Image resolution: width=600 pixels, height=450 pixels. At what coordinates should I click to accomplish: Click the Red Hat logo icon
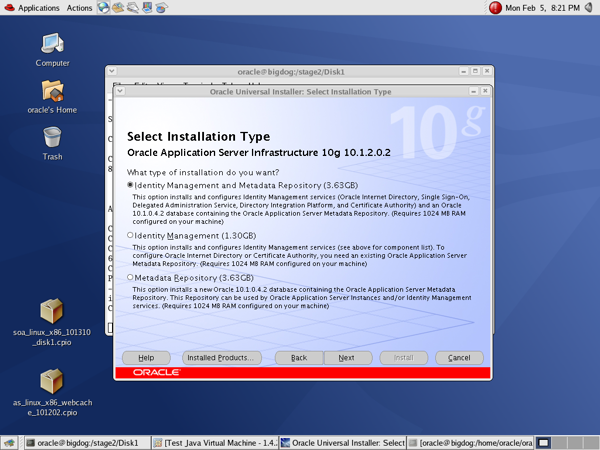click(x=9, y=7)
